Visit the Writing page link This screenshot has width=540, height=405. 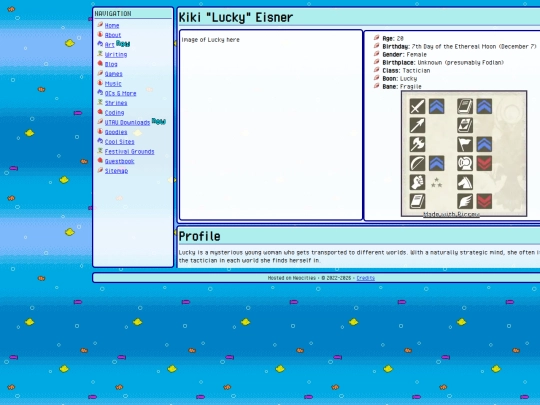(x=116, y=54)
